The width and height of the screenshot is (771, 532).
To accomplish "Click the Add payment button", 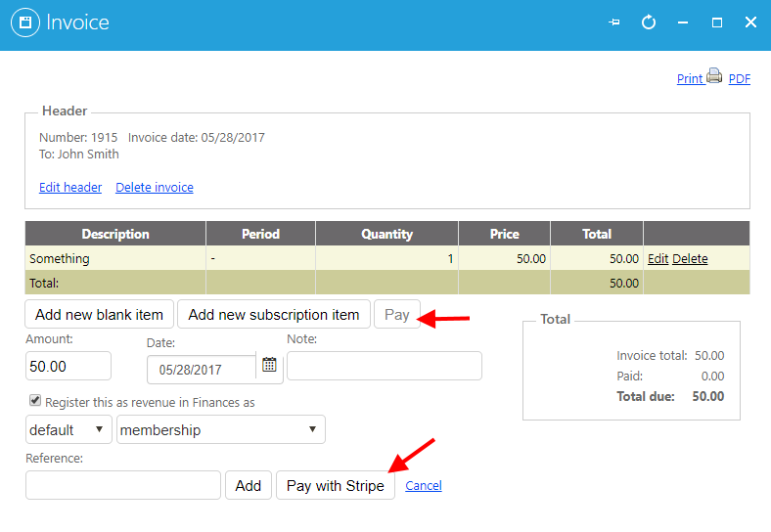I will pos(249,485).
